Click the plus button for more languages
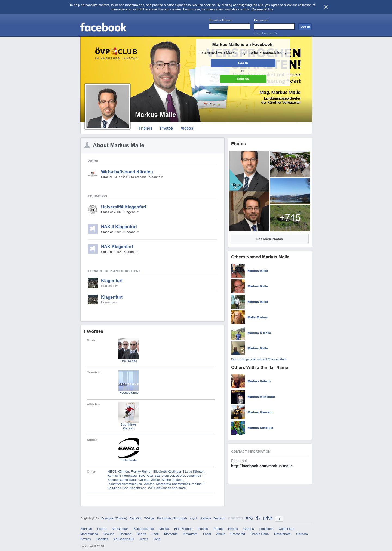 (x=279, y=519)
